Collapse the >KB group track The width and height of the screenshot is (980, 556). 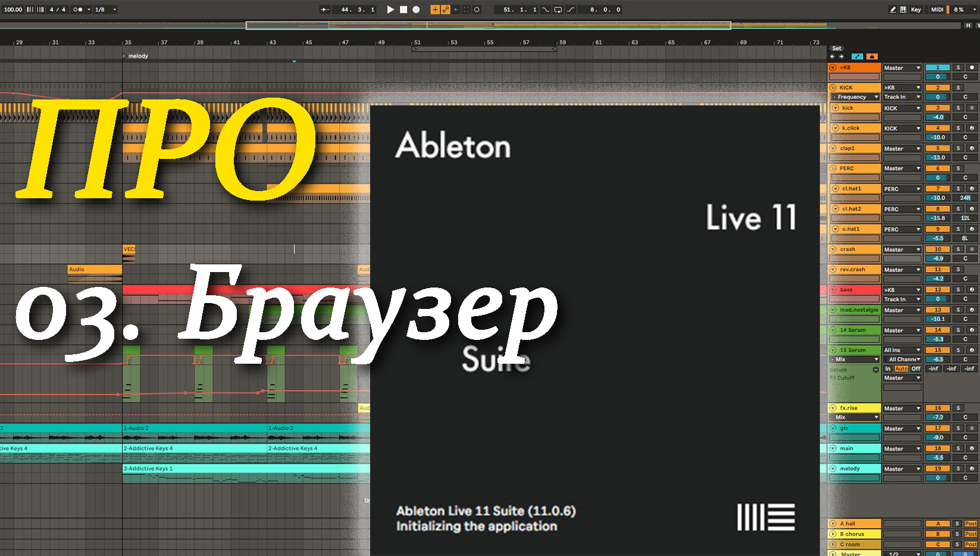[834, 67]
